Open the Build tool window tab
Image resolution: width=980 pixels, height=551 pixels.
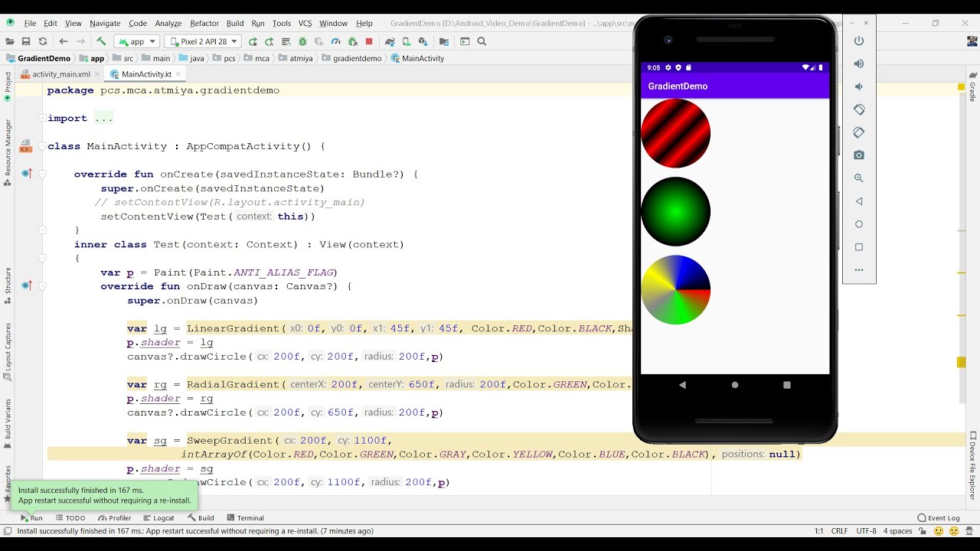(201, 518)
